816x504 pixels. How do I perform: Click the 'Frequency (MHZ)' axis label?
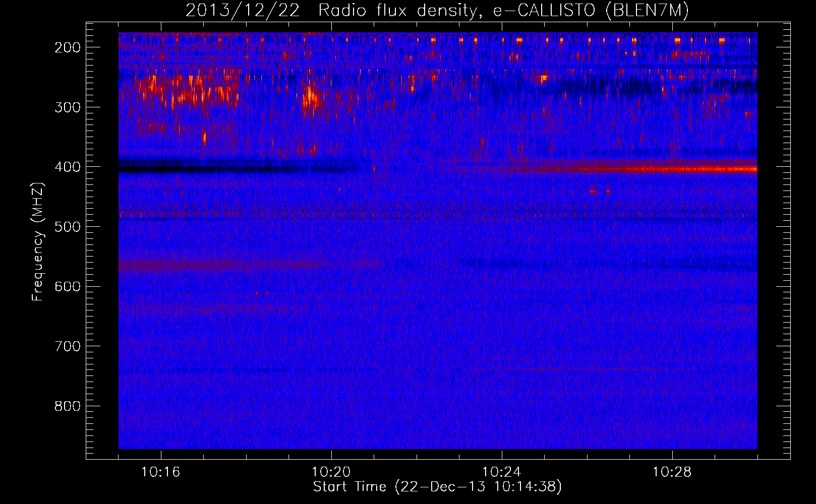pos(38,241)
